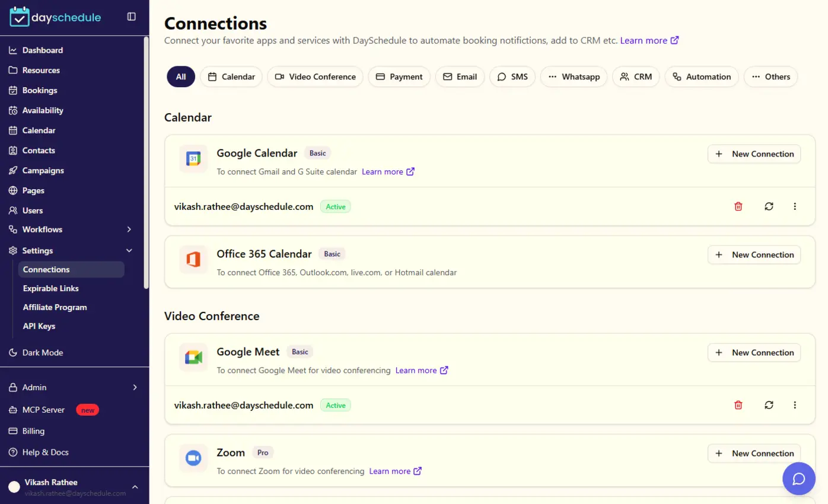
Task: Click the Zoom app logo
Action: click(x=193, y=458)
